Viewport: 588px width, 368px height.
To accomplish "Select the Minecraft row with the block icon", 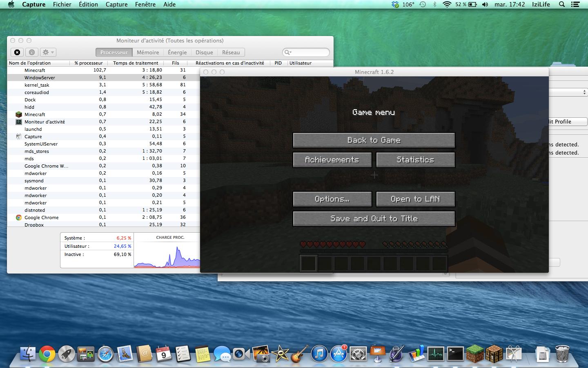I will (104, 114).
